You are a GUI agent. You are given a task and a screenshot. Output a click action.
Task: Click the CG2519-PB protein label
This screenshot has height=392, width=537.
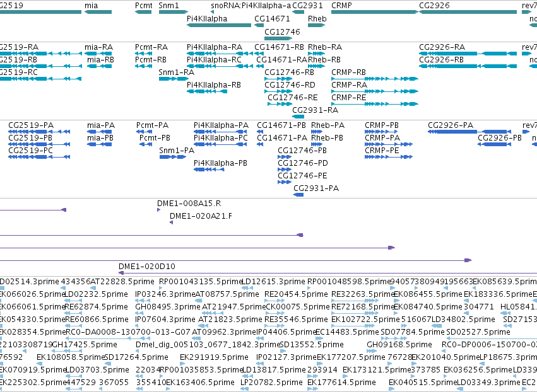pyautogui.click(x=30, y=138)
